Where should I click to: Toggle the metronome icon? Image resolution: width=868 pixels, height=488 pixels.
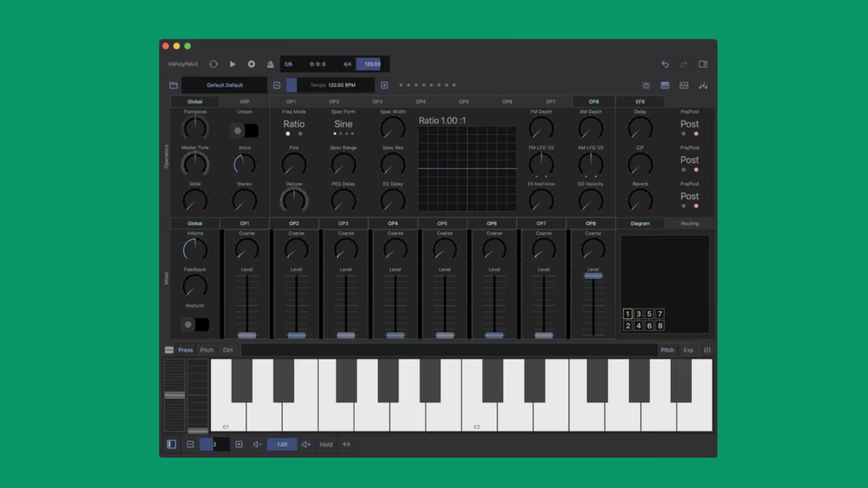point(270,64)
